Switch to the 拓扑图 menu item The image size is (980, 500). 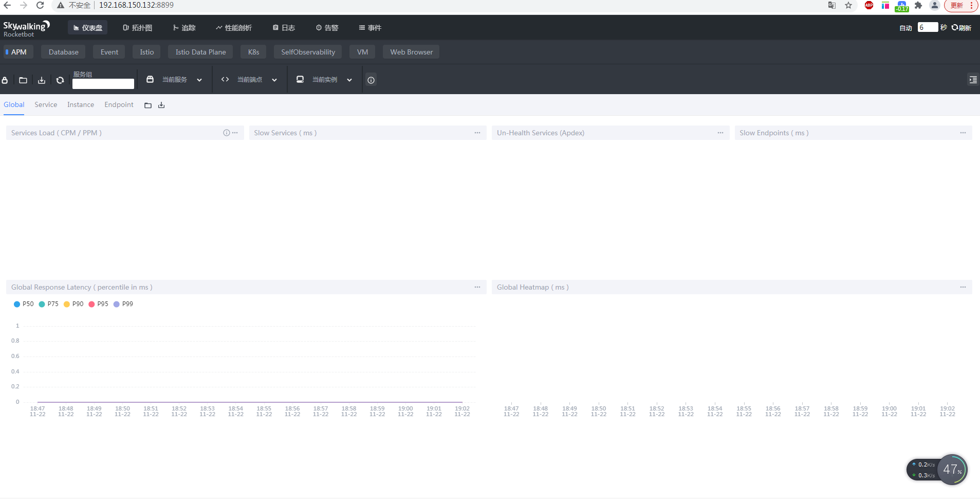137,28
